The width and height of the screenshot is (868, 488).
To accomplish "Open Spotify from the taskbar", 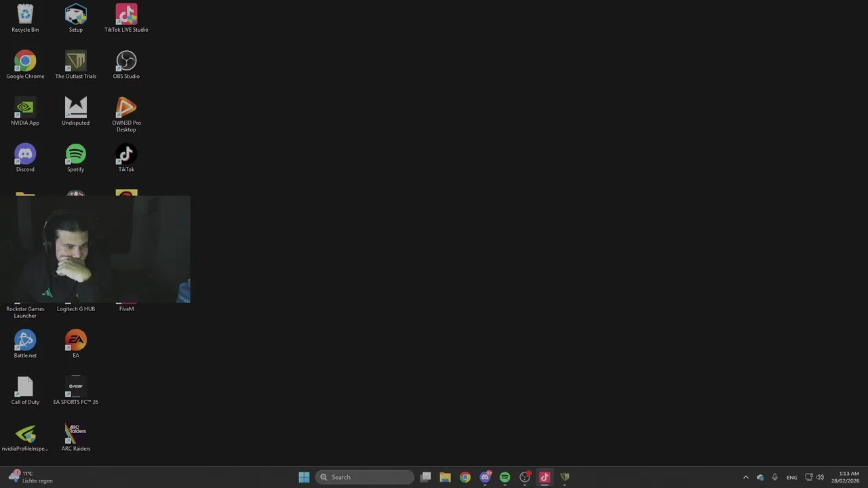I will (505, 477).
